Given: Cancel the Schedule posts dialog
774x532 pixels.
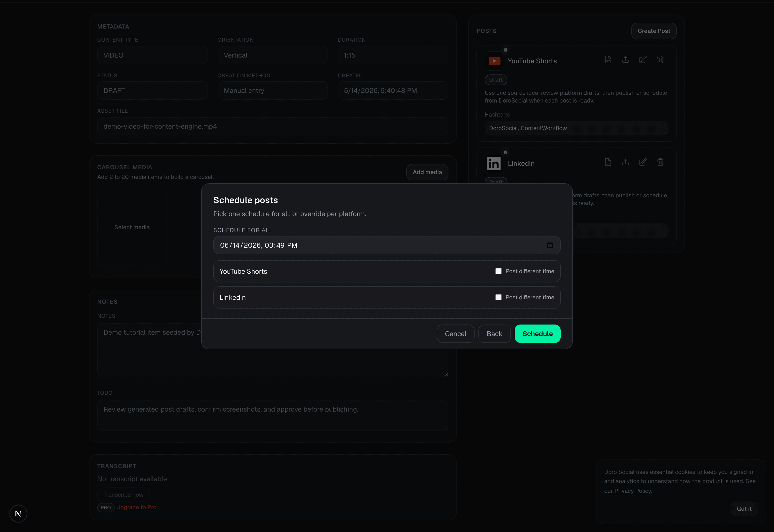Looking at the screenshot, I should click(455, 334).
